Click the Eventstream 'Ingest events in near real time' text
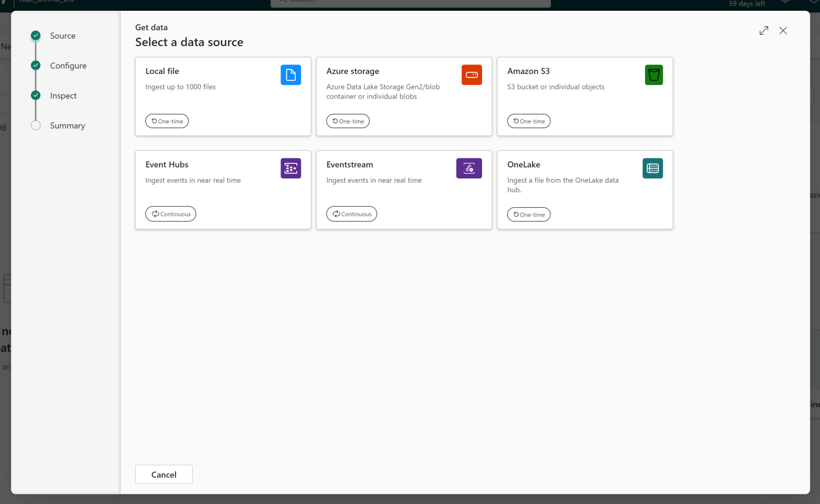 pos(374,181)
